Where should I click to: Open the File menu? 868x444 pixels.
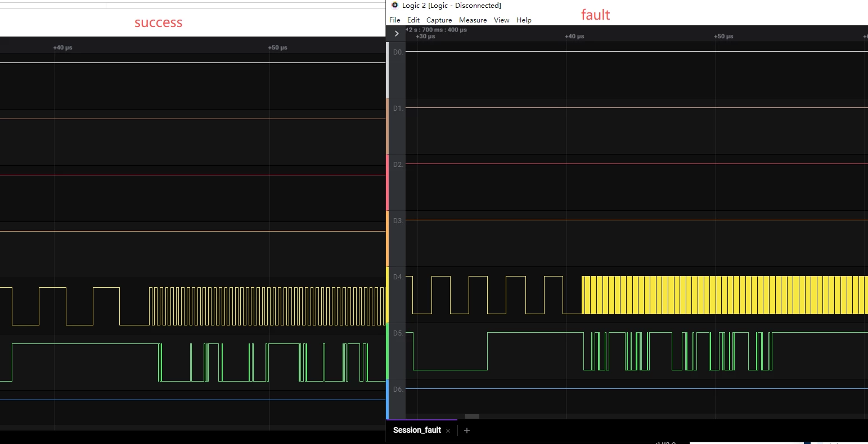[x=395, y=20]
